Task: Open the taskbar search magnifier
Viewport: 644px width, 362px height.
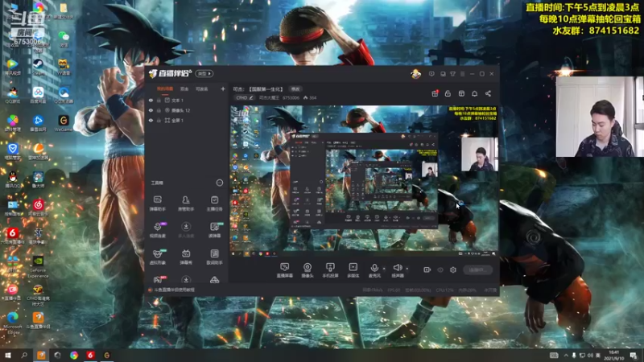Action: [x=24, y=356]
